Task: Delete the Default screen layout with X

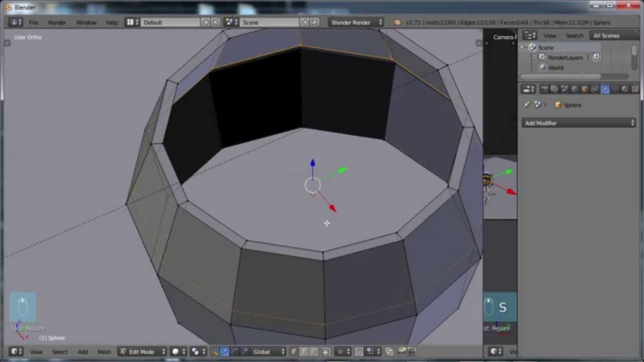Action: pyautogui.click(x=215, y=22)
